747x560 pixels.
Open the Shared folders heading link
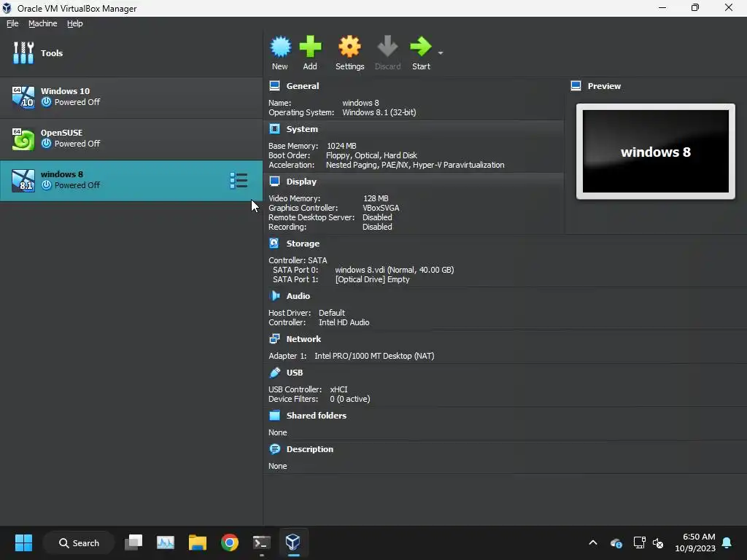click(317, 415)
